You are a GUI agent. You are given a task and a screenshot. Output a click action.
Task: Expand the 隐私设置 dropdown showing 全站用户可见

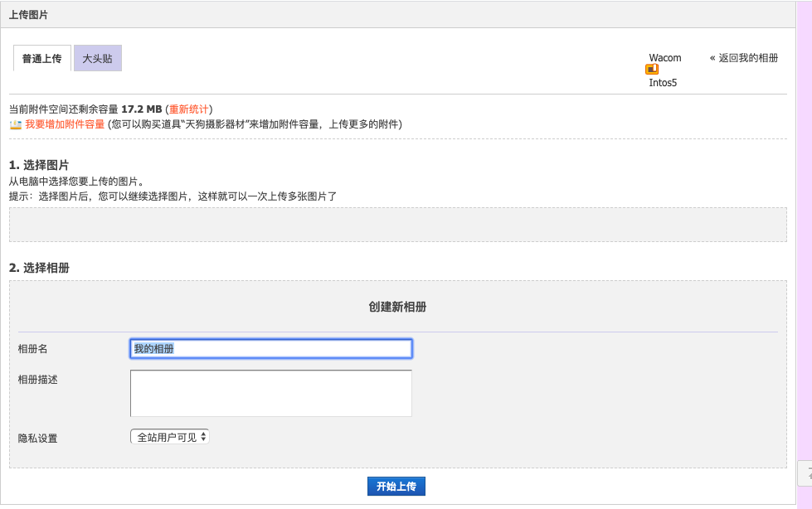pyautogui.click(x=170, y=436)
